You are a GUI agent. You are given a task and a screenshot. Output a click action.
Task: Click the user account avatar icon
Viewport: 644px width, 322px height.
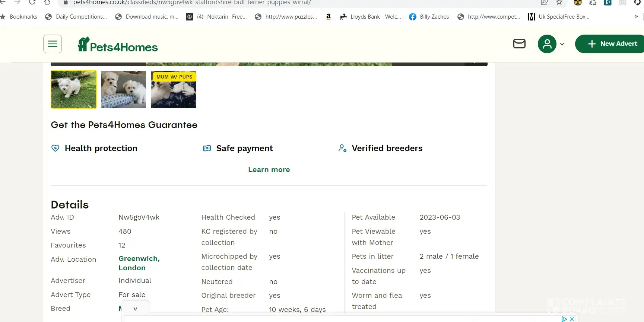pyautogui.click(x=547, y=44)
